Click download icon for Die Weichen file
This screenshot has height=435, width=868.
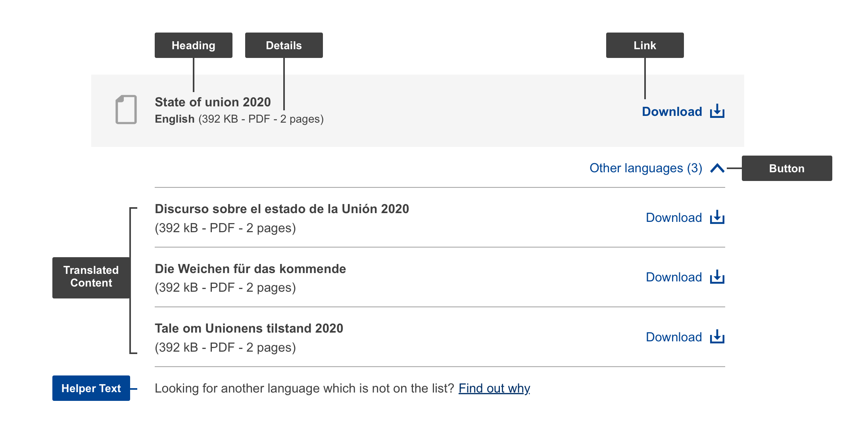[x=717, y=277]
